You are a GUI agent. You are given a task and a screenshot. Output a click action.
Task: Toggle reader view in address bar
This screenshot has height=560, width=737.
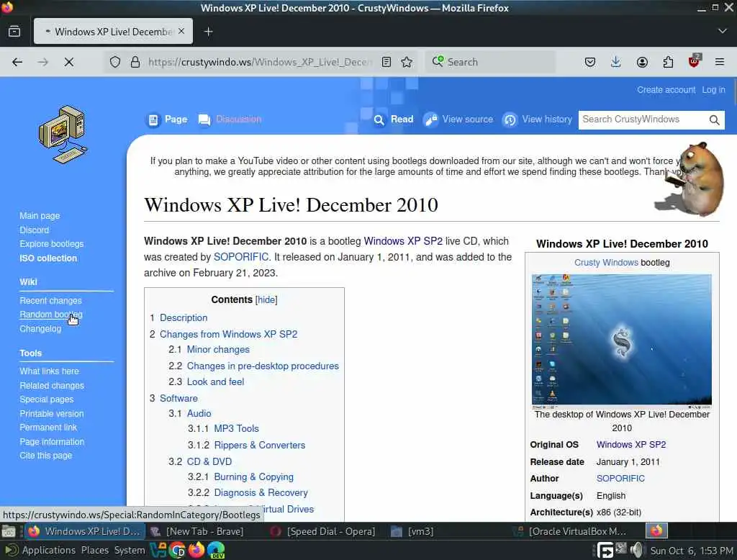386,62
